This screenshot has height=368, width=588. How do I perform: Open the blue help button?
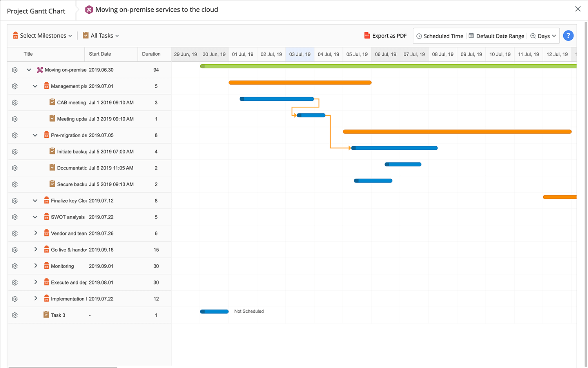568,35
